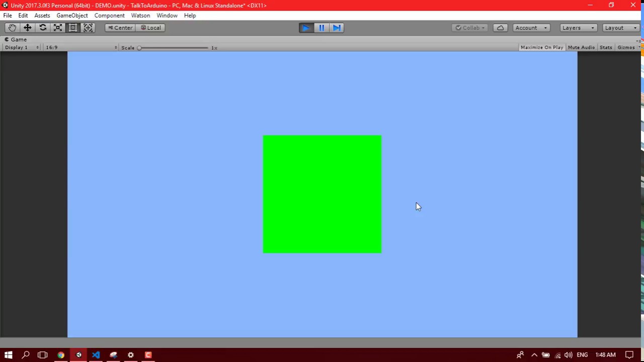This screenshot has height=362, width=644.
Task: Select the combined Transform tool
Action: [88, 28]
